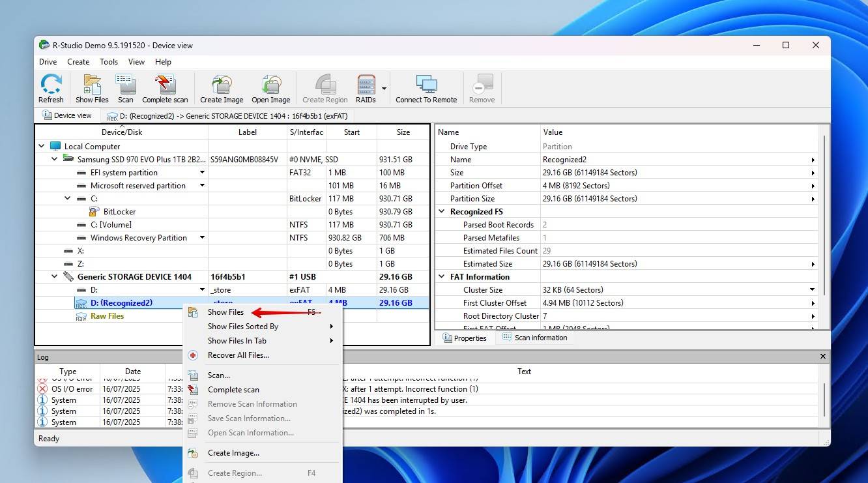Image resolution: width=868 pixels, height=483 pixels.
Task: Switch to the Device view tab
Action: tap(66, 115)
